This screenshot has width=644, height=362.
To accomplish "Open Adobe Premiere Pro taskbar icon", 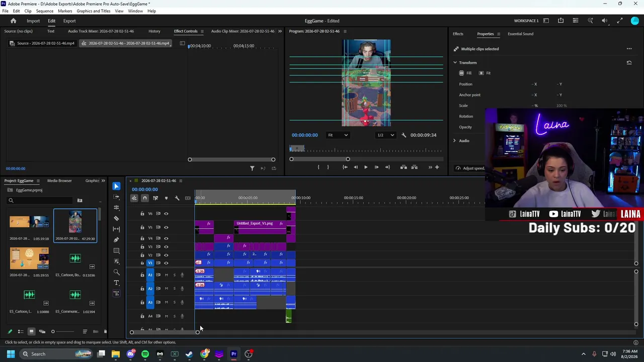I will (234, 354).
